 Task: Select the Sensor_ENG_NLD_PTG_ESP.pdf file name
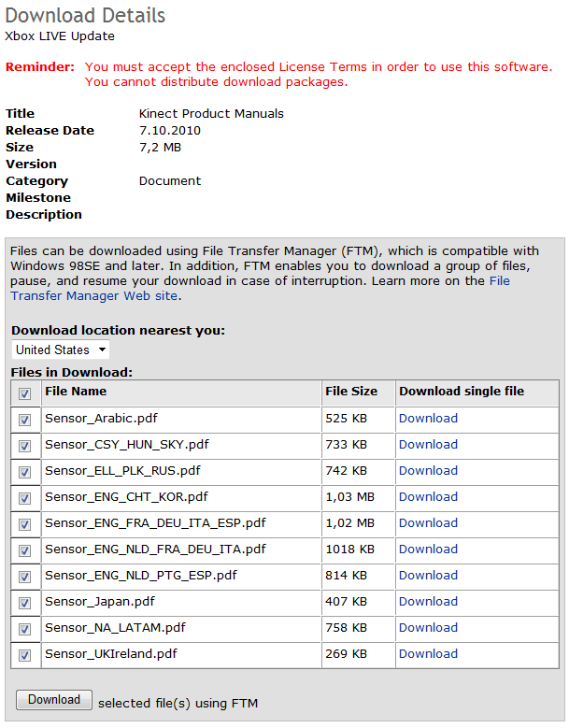tap(141, 576)
